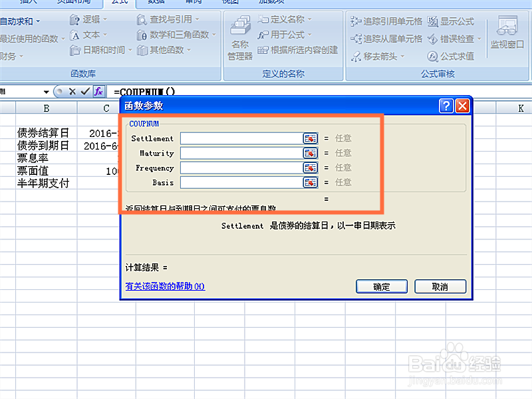Click the Frequency range selector icon

tap(311, 168)
